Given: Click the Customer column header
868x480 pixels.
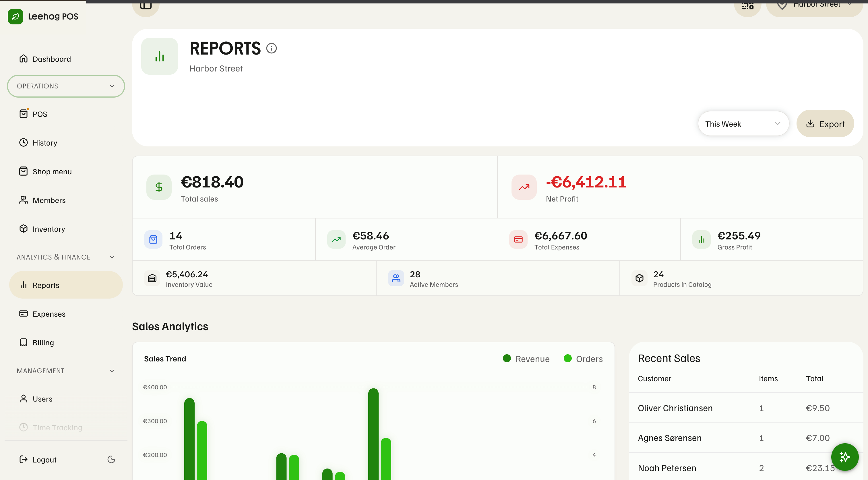Looking at the screenshot, I should pos(654,379).
